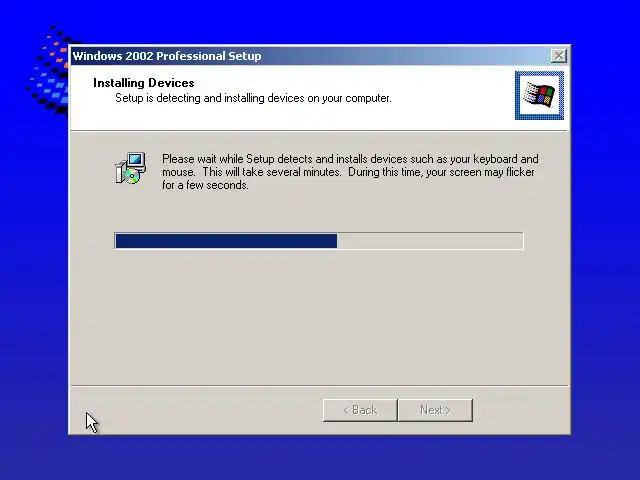Click the disabled Next button
The width and height of the screenshot is (640, 480).
tap(435, 410)
